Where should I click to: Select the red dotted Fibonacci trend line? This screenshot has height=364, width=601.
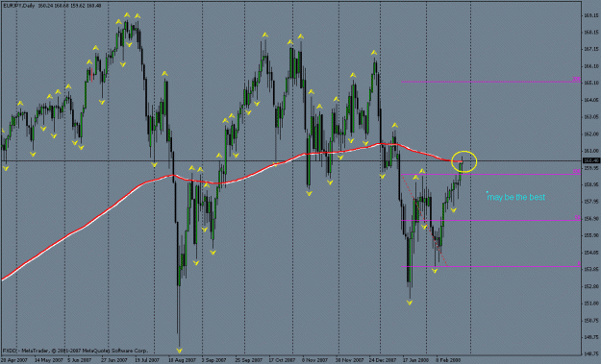click(x=424, y=220)
